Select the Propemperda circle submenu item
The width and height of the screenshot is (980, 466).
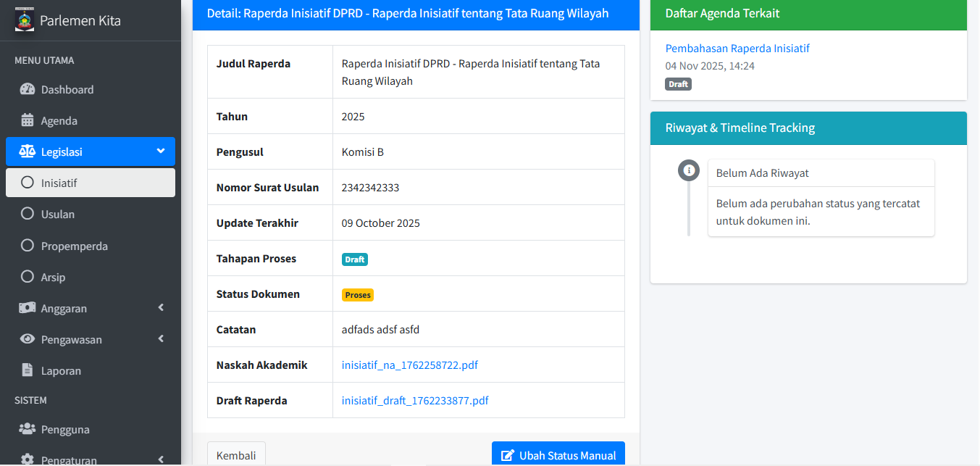coord(74,246)
